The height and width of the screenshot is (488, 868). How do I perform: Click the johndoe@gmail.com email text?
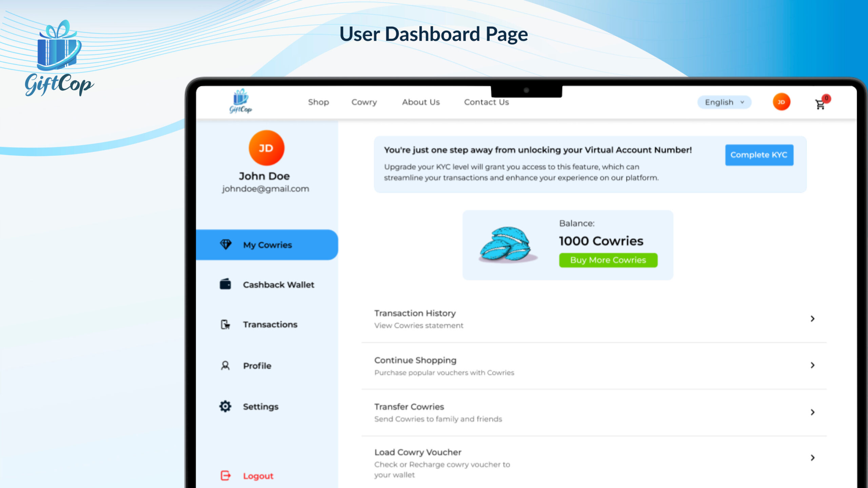coord(265,189)
